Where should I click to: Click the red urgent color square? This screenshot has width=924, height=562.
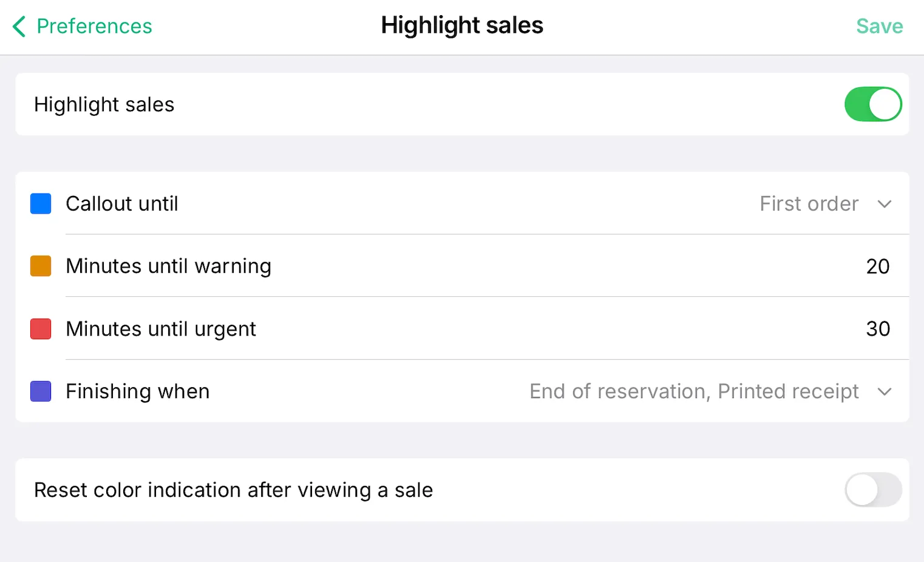tap(41, 329)
